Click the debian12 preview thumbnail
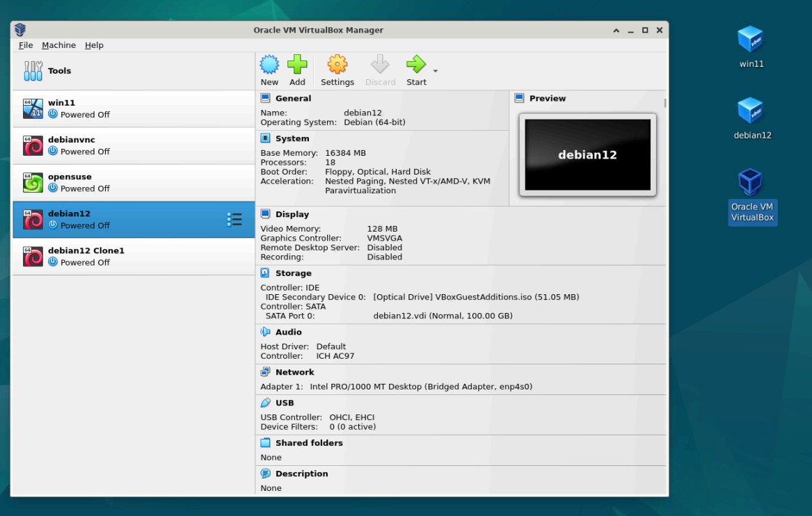Screen dimensions: 812x516 point(587,155)
